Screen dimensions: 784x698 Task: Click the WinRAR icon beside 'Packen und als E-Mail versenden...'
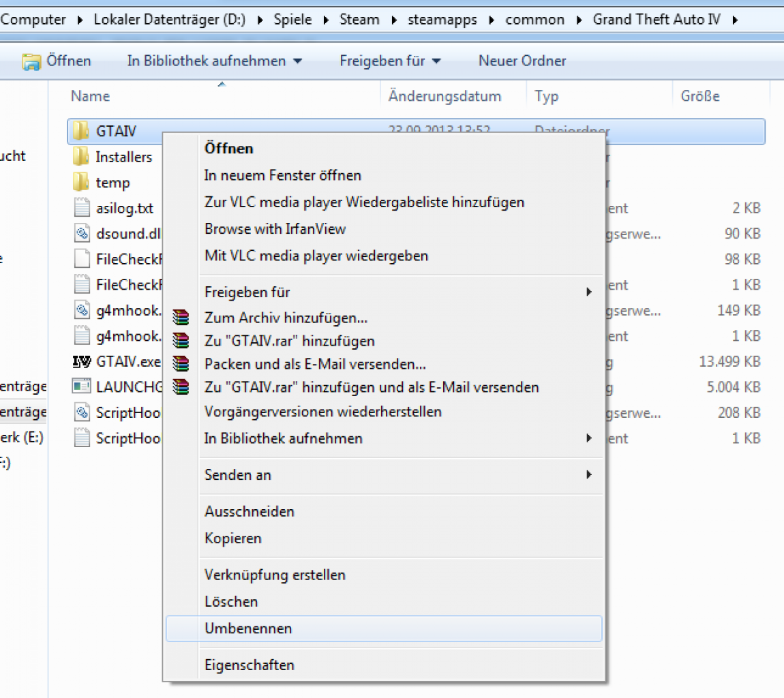coord(181,363)
